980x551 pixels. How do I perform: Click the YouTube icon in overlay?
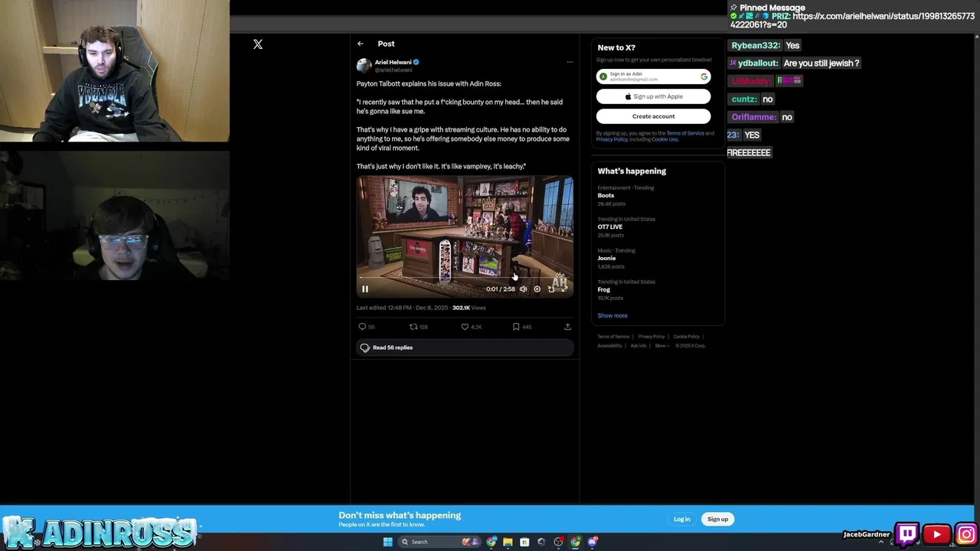tap(936, 534)
